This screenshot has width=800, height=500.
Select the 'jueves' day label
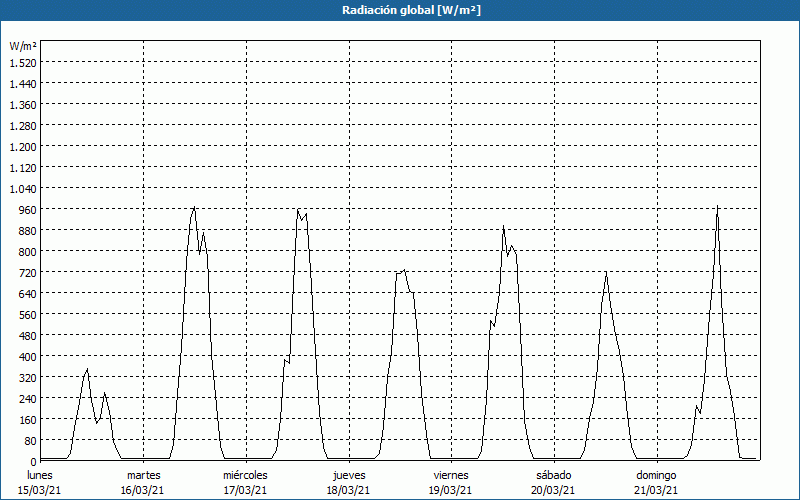[x=349, y=475]
